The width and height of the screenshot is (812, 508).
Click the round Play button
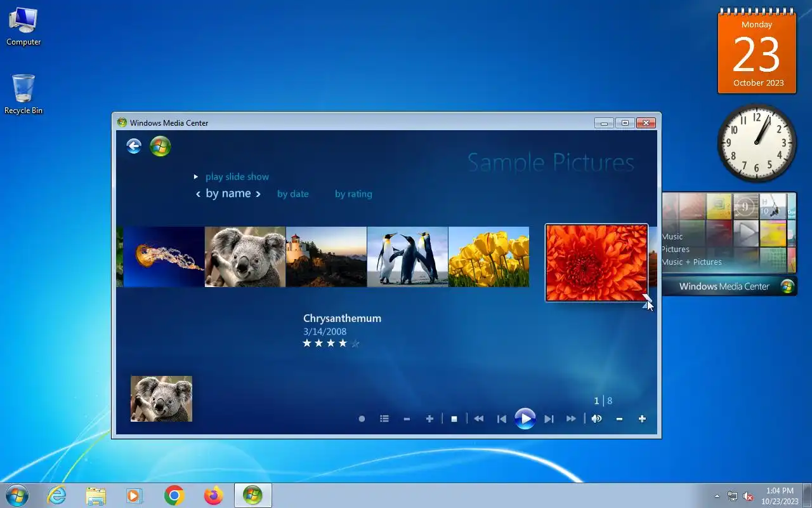525,418
